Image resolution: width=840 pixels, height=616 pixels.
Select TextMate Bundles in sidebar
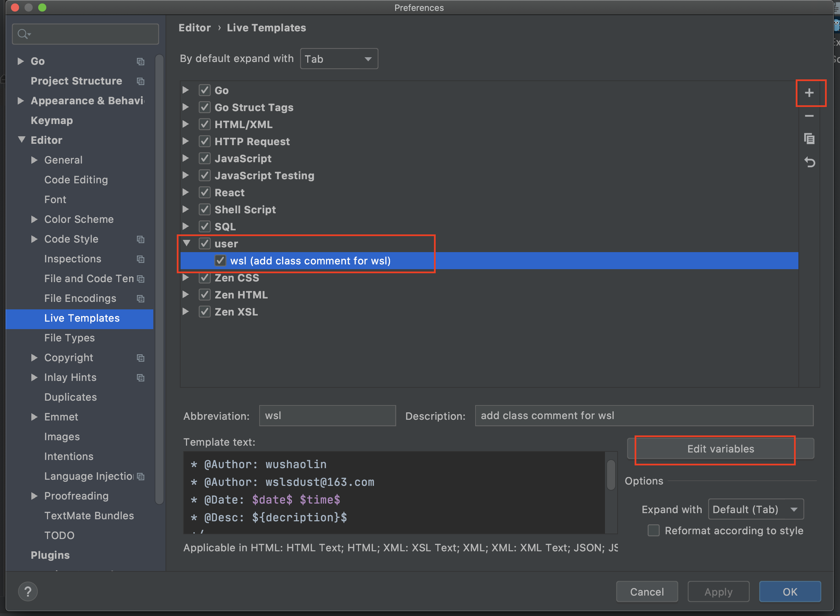click(x=89, y=516)
